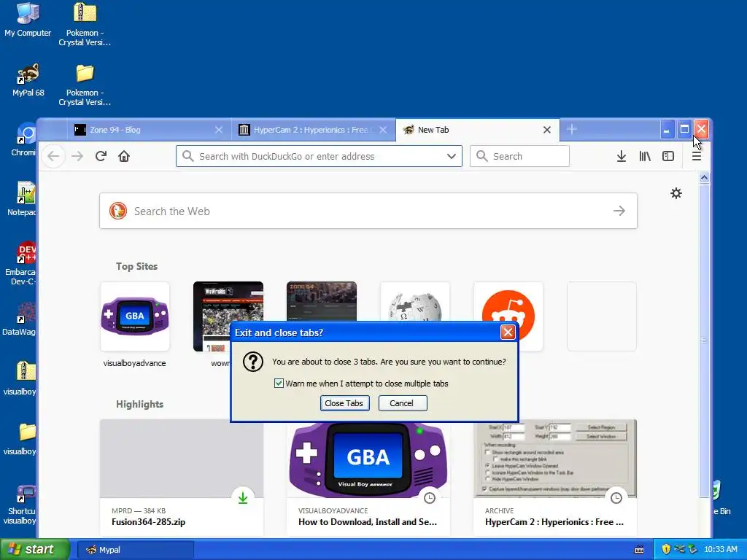Open Fusion364-285.zip highlight link
Image resolution: width=747 pixels, height=560 pixels.
click(x=148, y=522)
